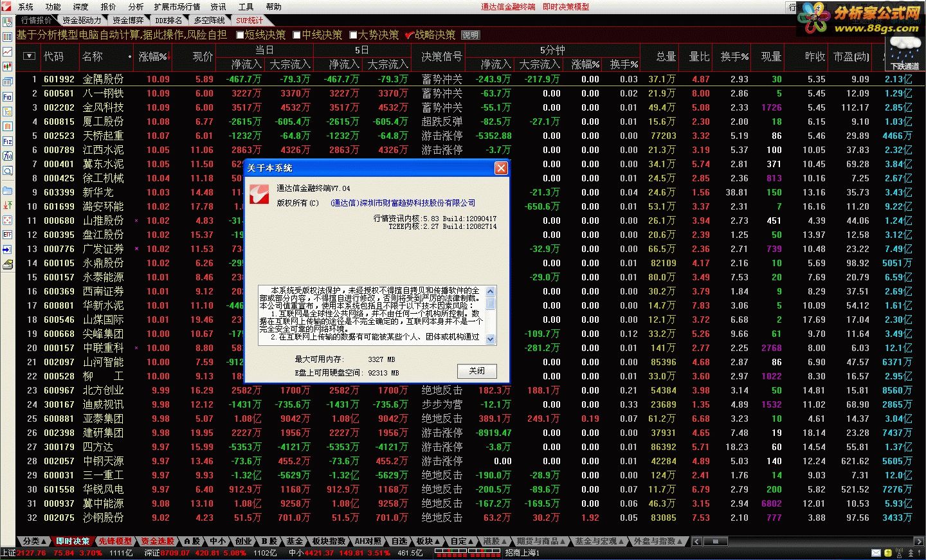Switch to the 资金驱动力 tab
Image resolution: width=926 pixels, height=560 pixels.
pyautogui.click(x=82, y=21)
